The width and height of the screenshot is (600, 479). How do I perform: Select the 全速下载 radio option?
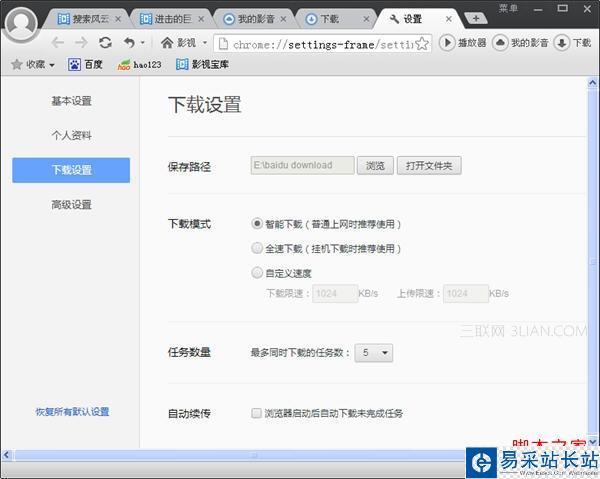(257, 248)
